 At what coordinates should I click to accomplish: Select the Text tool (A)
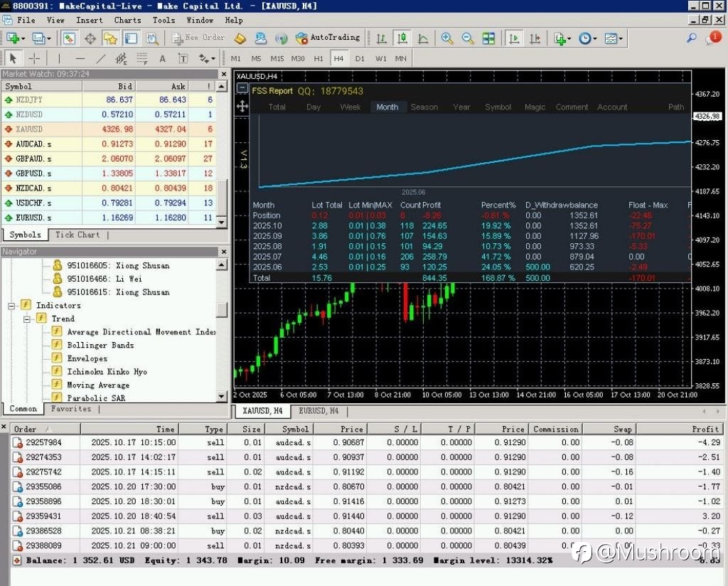click(x=162, y=58)
